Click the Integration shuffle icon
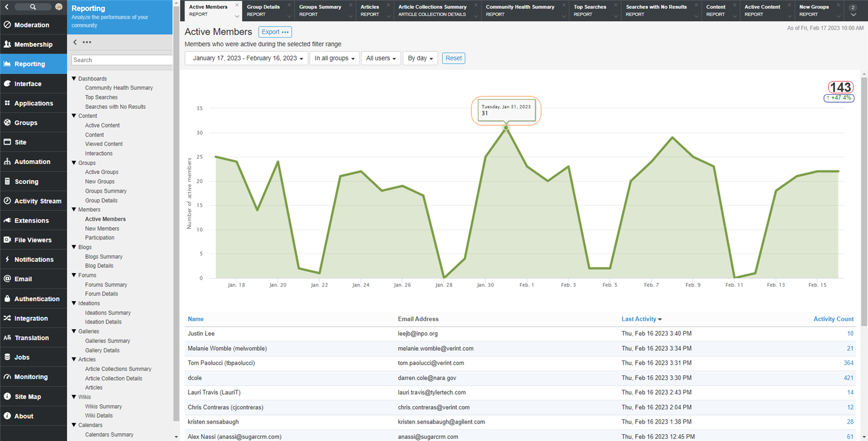868x441 pixels. 7,318
